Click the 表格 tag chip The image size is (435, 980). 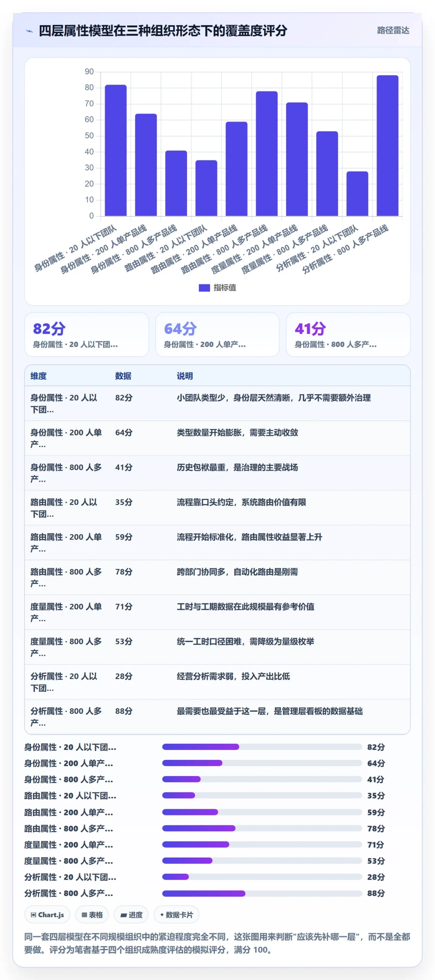click(92, 915)
